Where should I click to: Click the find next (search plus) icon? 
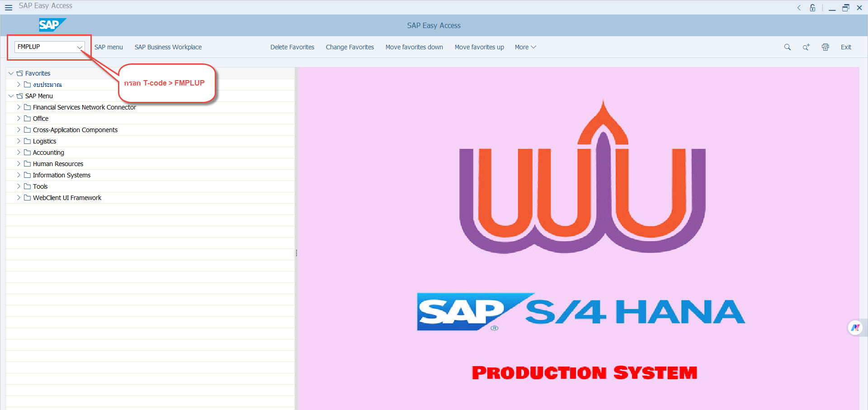coord(806,47)
